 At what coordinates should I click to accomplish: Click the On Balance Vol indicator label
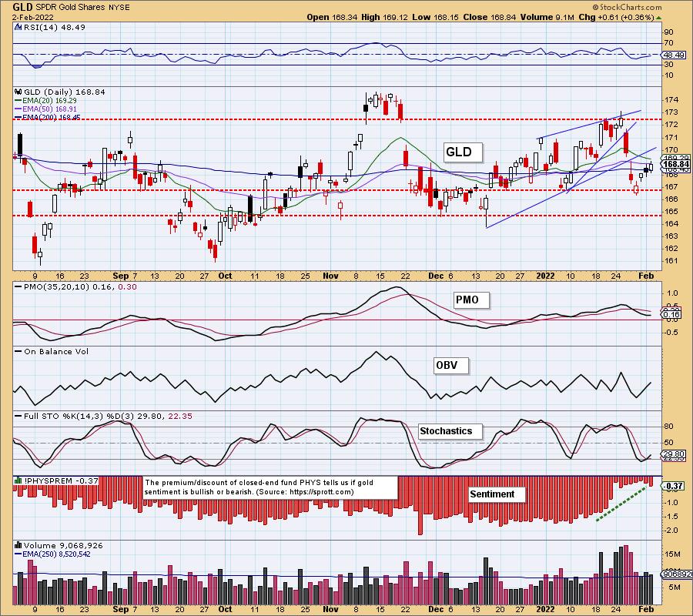(x=52, y=352)
